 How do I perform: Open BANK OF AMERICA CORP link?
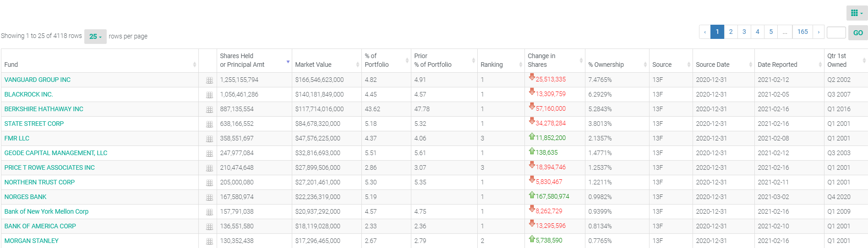coord(40,226)
